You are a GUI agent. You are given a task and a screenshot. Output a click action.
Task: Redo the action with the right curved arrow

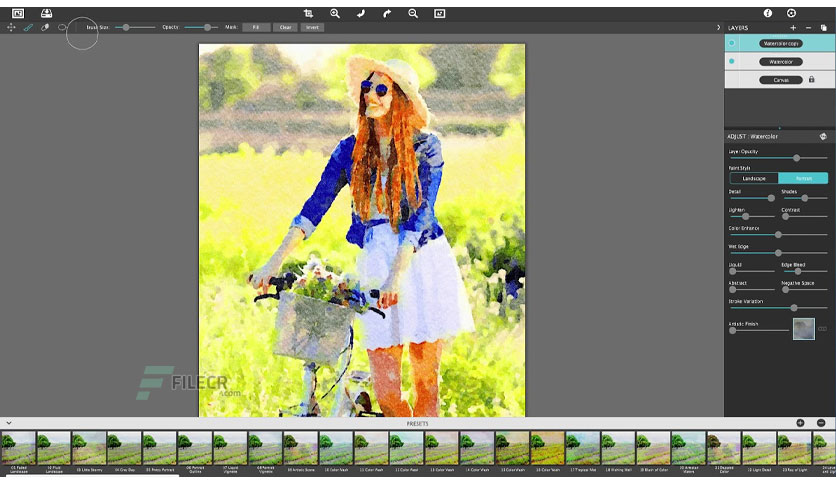click(387, 14)
